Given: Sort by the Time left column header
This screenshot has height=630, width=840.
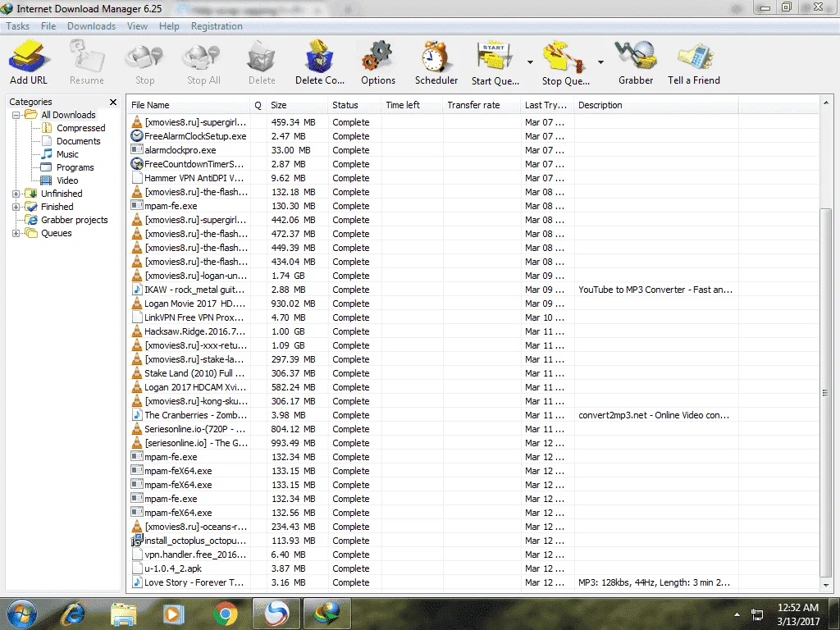Looking at the screenshot, I should [x=412, y=105].
